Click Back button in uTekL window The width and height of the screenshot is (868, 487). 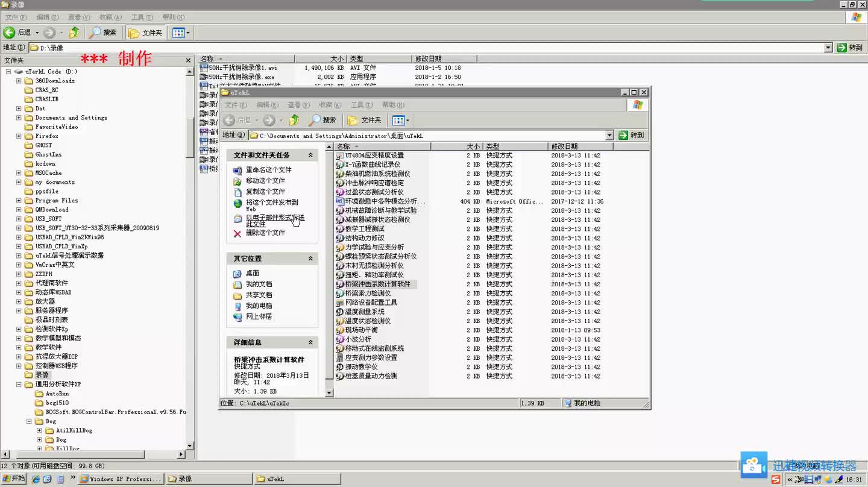tap(237, 120)
